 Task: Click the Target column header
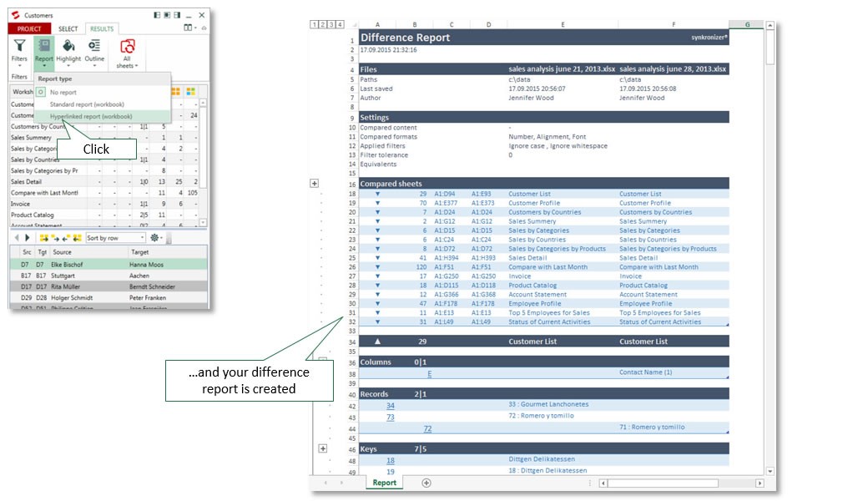pos(168,252)
